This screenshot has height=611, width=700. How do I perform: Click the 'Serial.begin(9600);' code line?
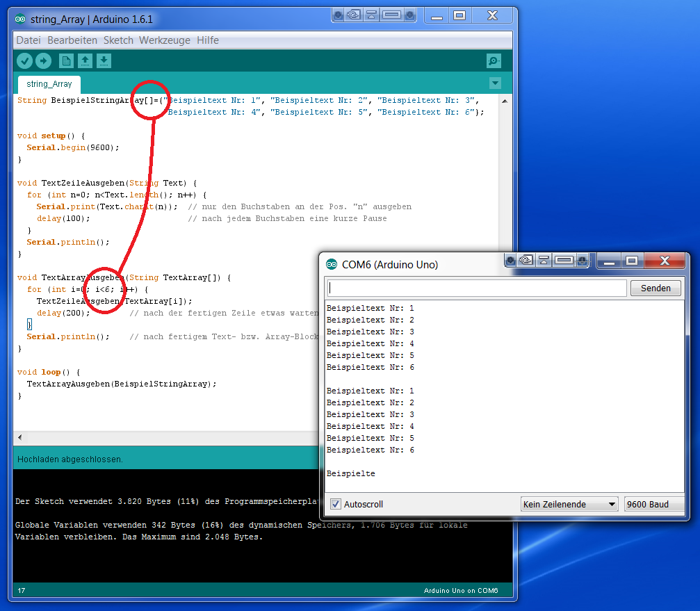pos(73,148)
